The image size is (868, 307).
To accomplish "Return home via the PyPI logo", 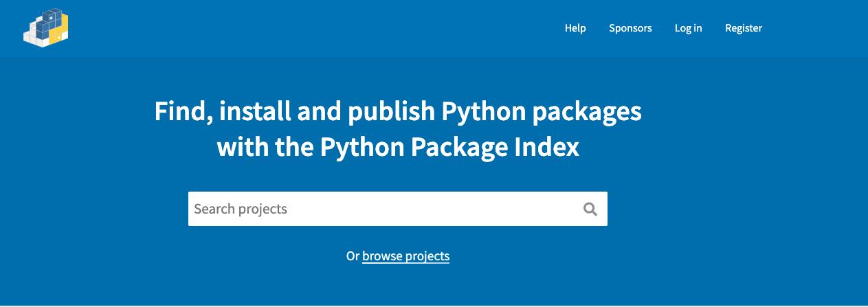I will (x=46, y=28).
